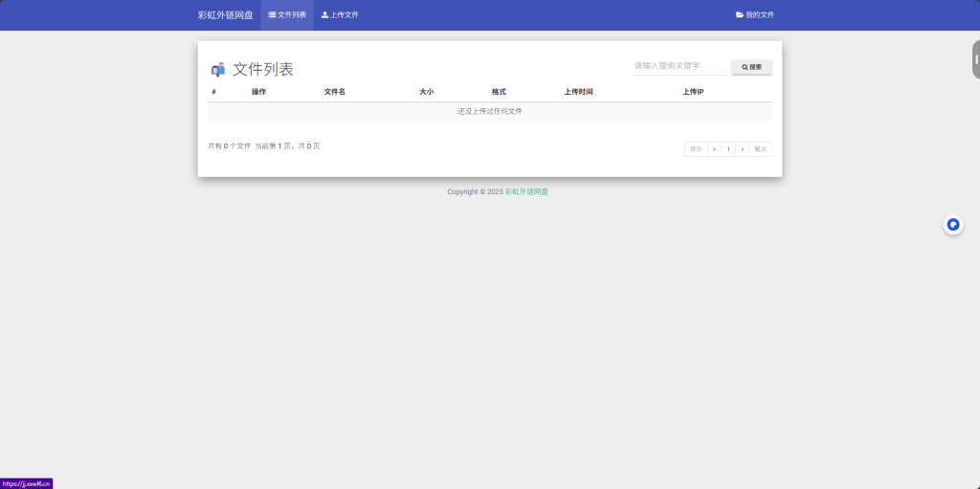
Task: Go to 尾页 last page button
Action: (761, 149)
